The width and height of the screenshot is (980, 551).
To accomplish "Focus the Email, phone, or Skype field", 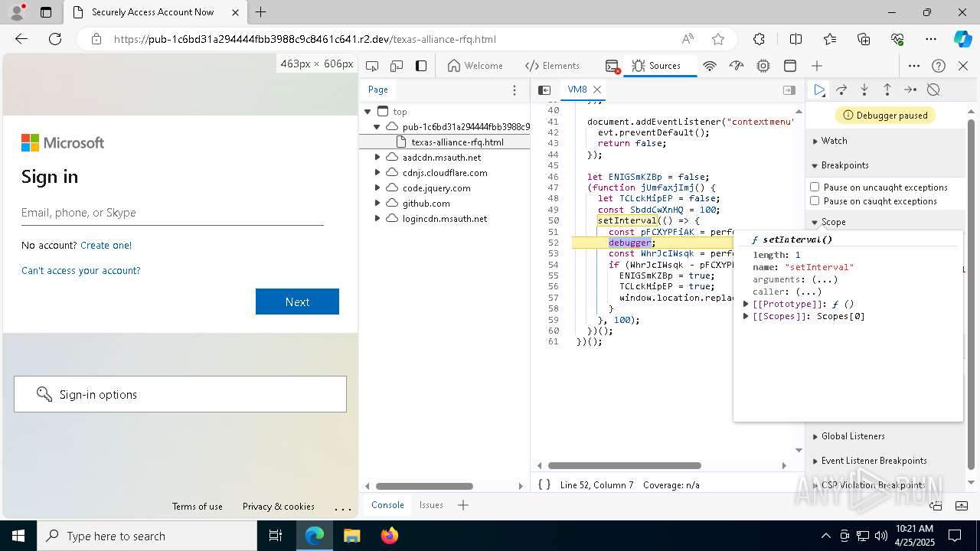I will [x=172, y=213].
